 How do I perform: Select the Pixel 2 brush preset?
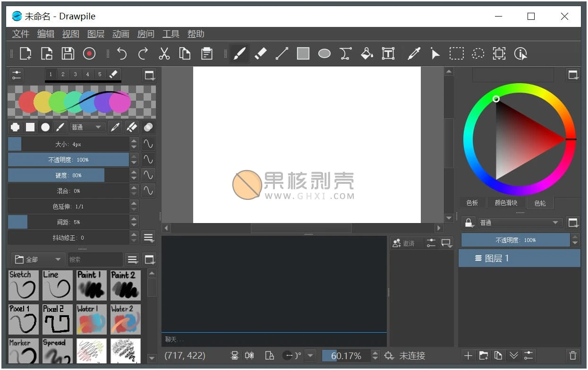coord(58,319)
